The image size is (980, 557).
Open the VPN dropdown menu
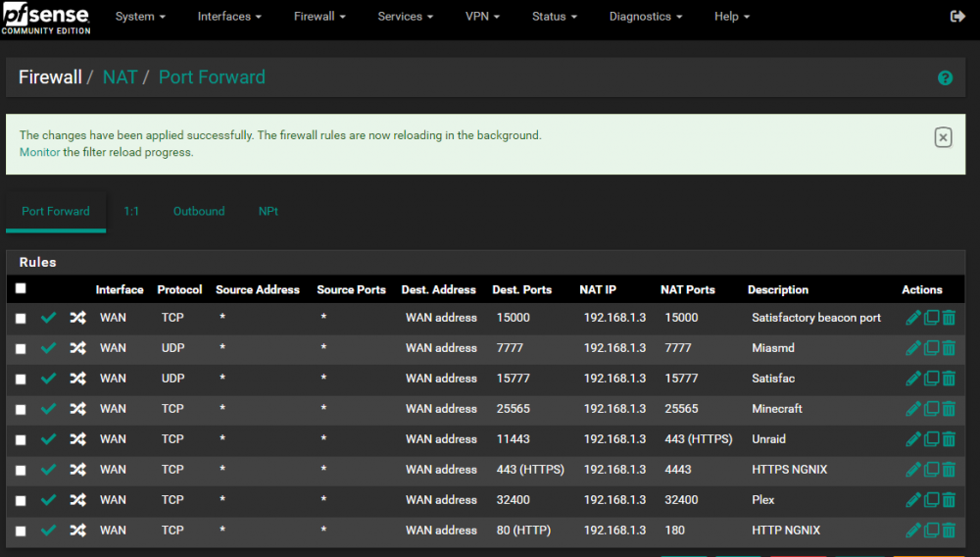pyautogui.click(x=482, y=17)
